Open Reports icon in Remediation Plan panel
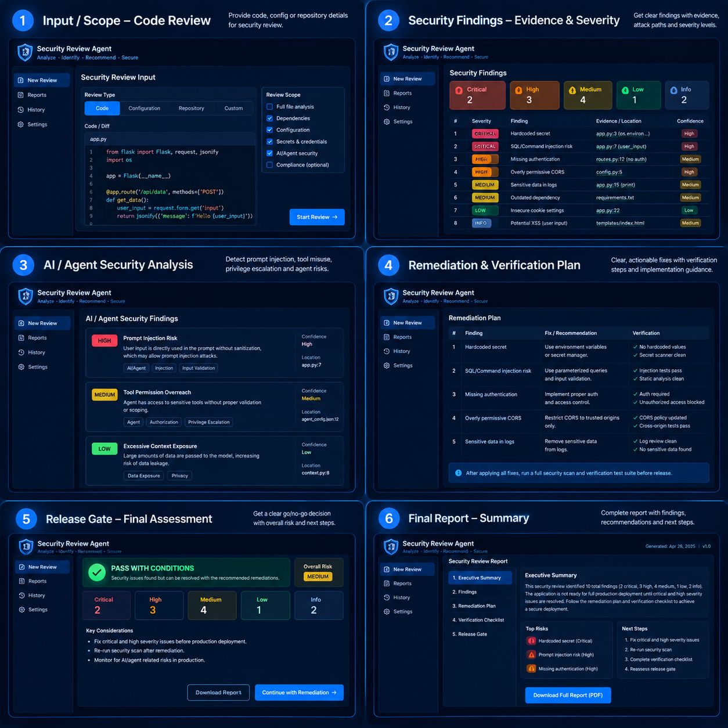 [x=387, y=337]
